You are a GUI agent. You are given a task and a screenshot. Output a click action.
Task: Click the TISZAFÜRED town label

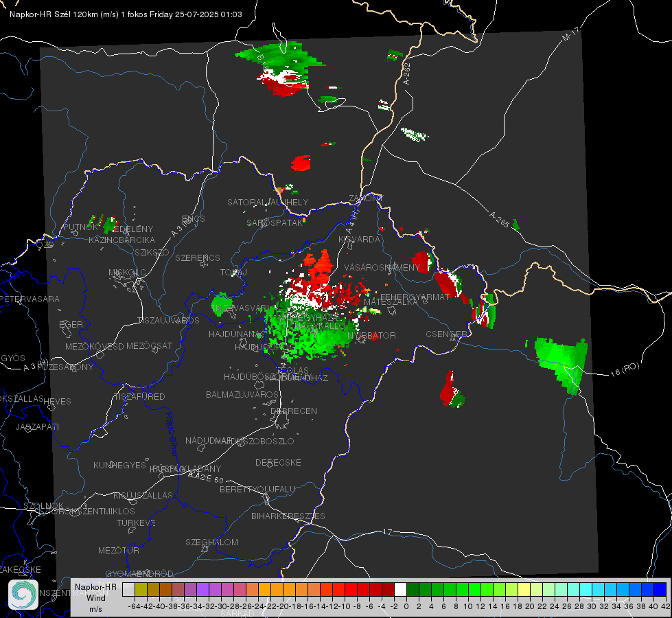(139, 397)
